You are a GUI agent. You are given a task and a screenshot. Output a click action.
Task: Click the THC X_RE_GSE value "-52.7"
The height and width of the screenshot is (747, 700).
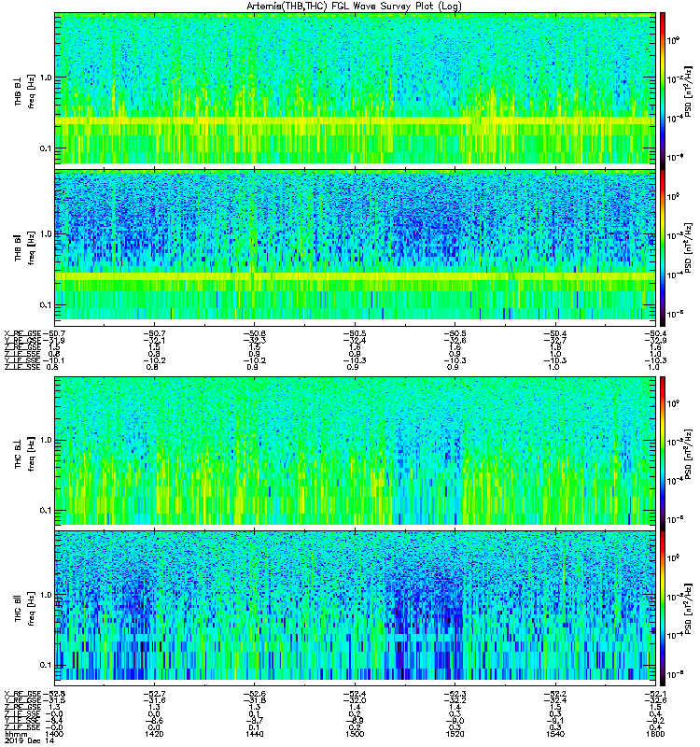pos(154,694)
